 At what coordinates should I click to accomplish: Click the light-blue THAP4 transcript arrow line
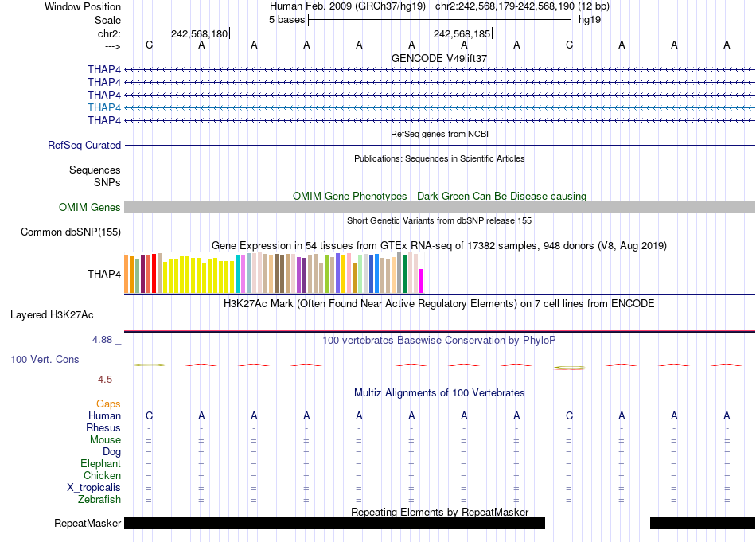click(x=439, y=107)
